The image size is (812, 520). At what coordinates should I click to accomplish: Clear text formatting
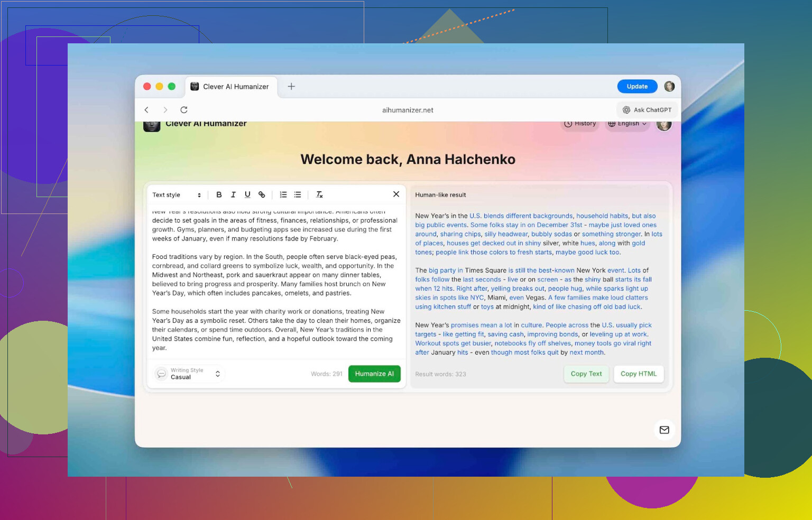coord(319,194)
